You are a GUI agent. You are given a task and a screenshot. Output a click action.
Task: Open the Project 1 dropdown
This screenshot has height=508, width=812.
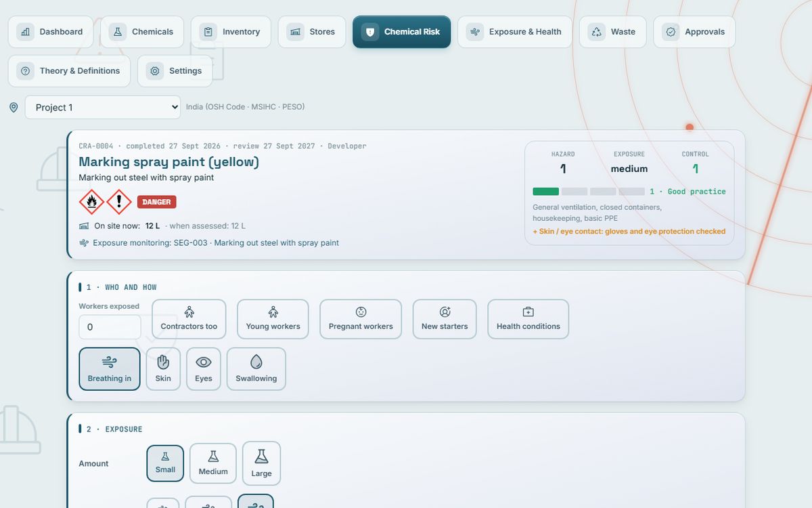click(103, 107)
